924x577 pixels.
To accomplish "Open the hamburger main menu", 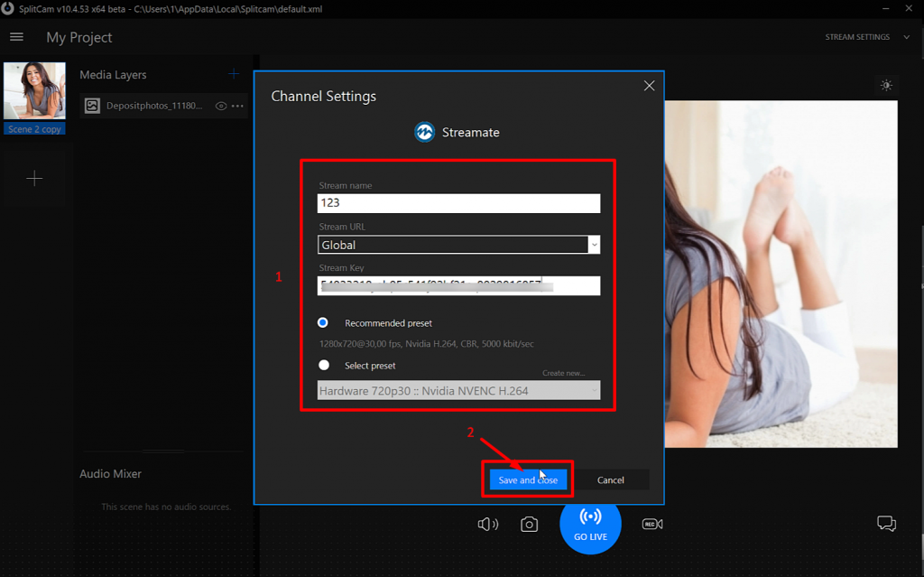I will (16, 37).
